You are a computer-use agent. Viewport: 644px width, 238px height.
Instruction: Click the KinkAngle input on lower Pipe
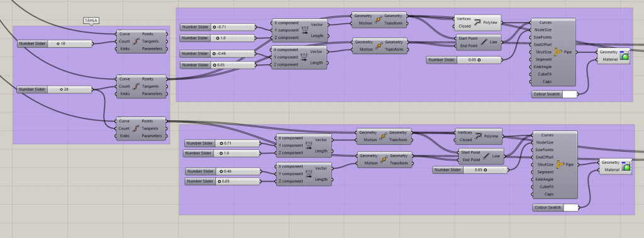545,179
